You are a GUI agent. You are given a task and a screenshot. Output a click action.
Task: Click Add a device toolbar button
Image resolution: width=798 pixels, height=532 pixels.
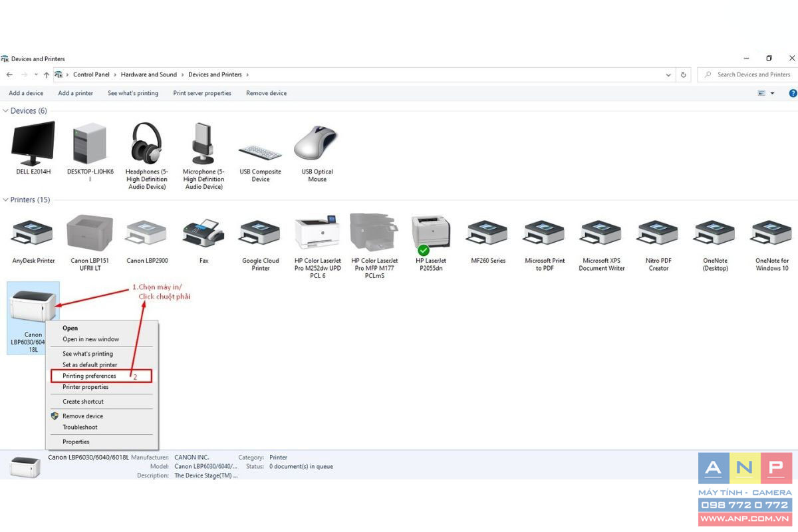[26, 93]
